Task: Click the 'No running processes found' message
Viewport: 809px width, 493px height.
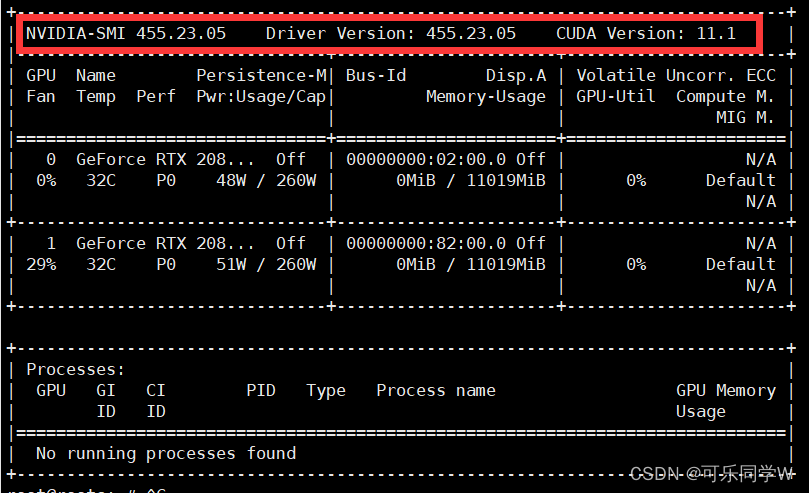Action: click(x=166, y=454)
